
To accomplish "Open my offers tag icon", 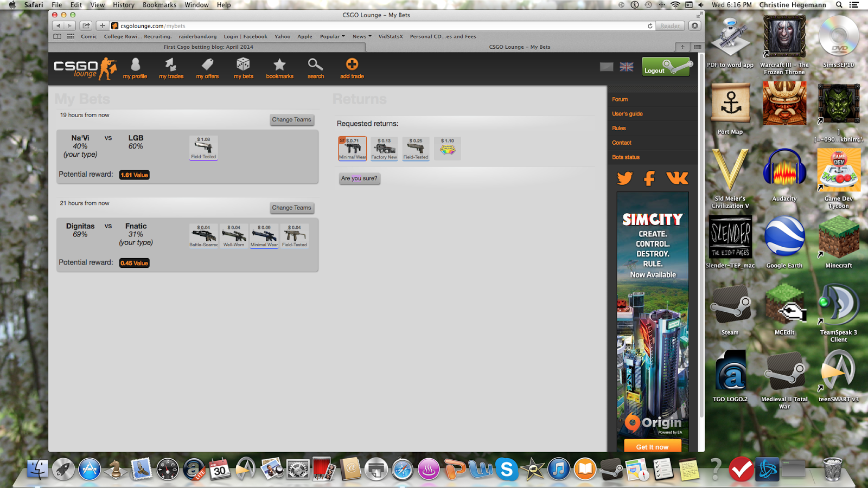I will [207, 69].
